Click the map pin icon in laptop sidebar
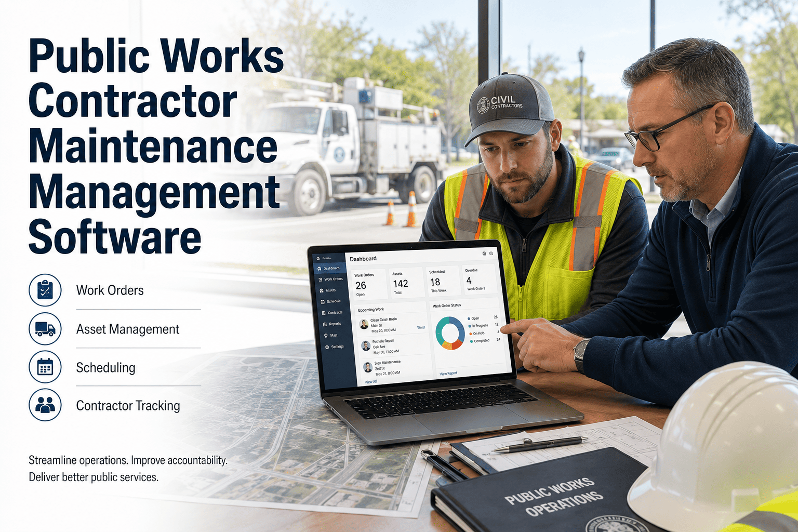798x532 pixels. point(326,336)
